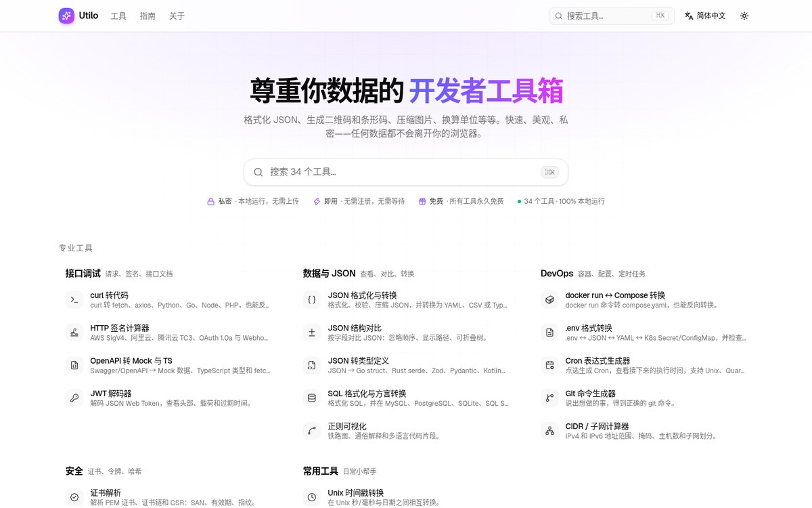Open the OpenAPI 转 Mock 与 TS title

pyautogui.click(x=131, y=361)
